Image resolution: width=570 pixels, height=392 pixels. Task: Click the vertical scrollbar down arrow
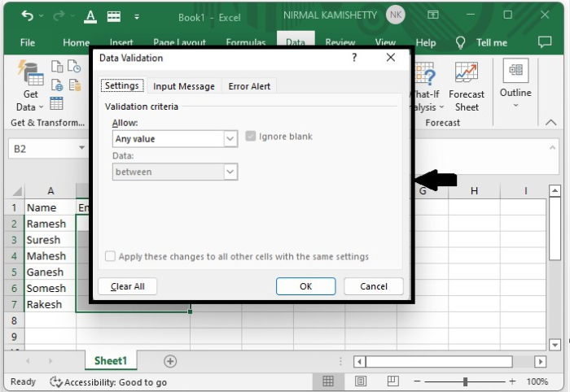555,345
